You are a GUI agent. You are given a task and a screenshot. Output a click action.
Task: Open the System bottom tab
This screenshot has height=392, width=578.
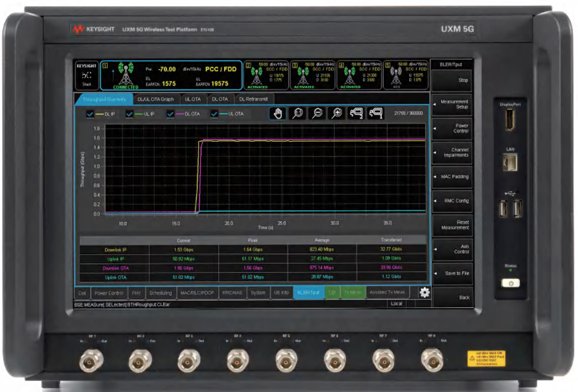(x=258, y=293)
